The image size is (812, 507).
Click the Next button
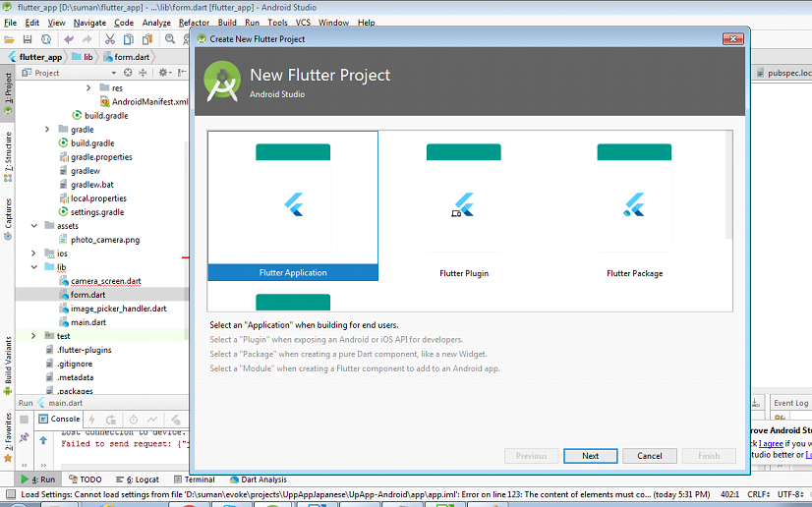pyautogui.click(x=591, y=456)
